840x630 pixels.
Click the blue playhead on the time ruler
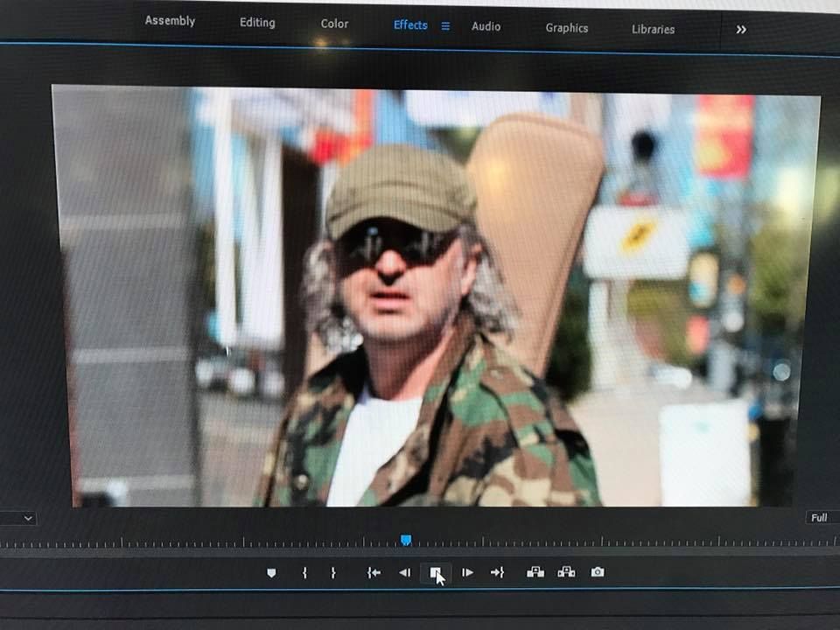pos(406,541)
